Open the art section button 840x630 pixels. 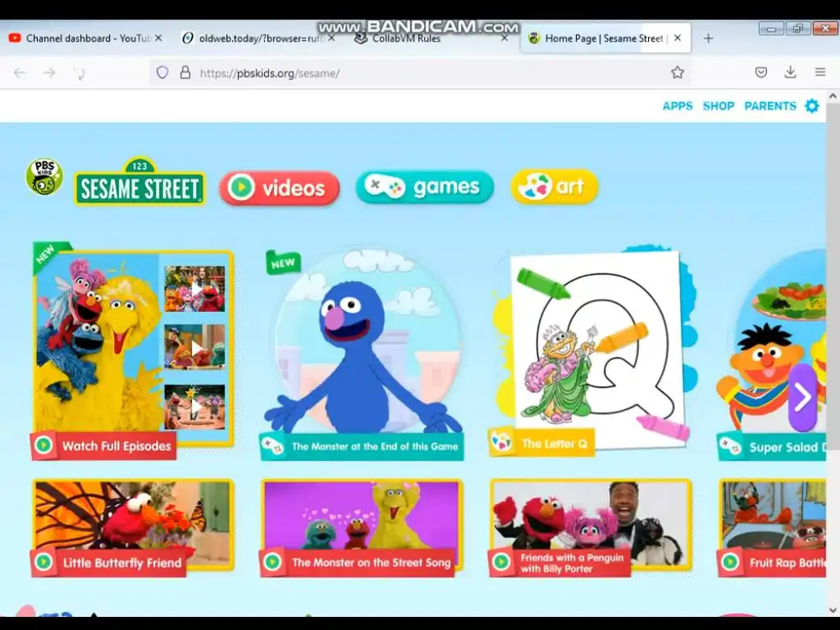pyautogui.click(x=555, y=186)
